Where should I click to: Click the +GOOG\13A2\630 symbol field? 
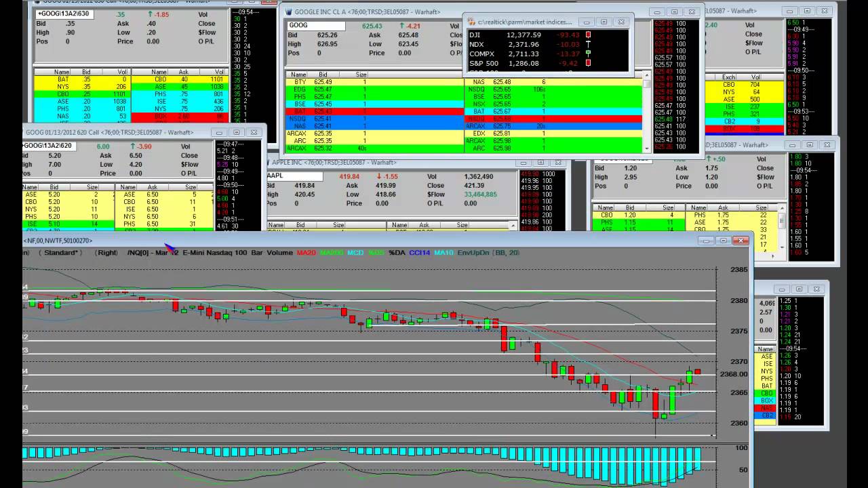click(x=65, y=14)
